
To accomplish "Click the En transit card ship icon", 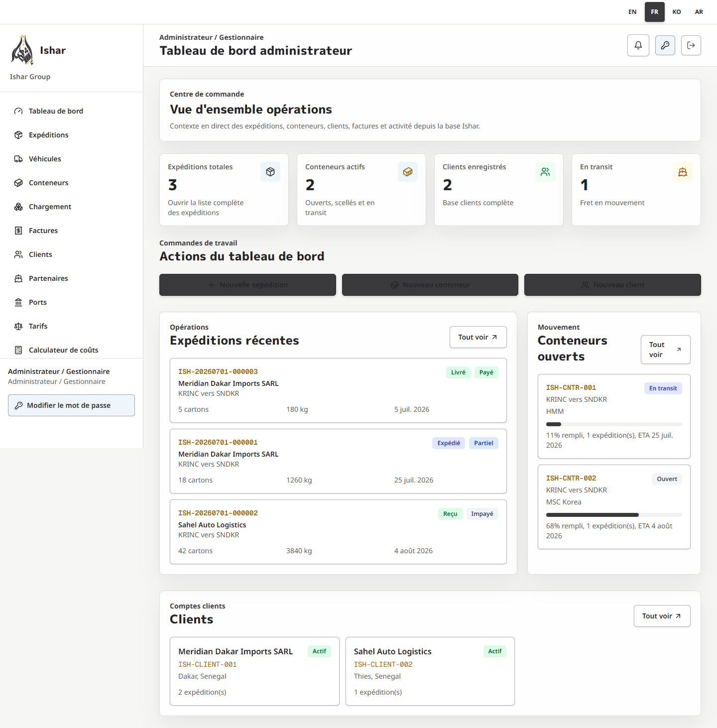I will (x=683, y=172).
